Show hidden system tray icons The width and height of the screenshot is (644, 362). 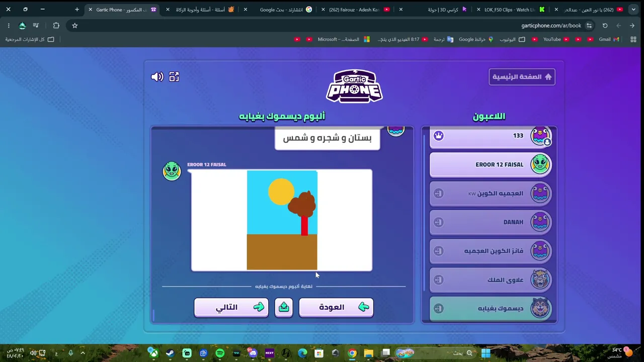(83, 353)
